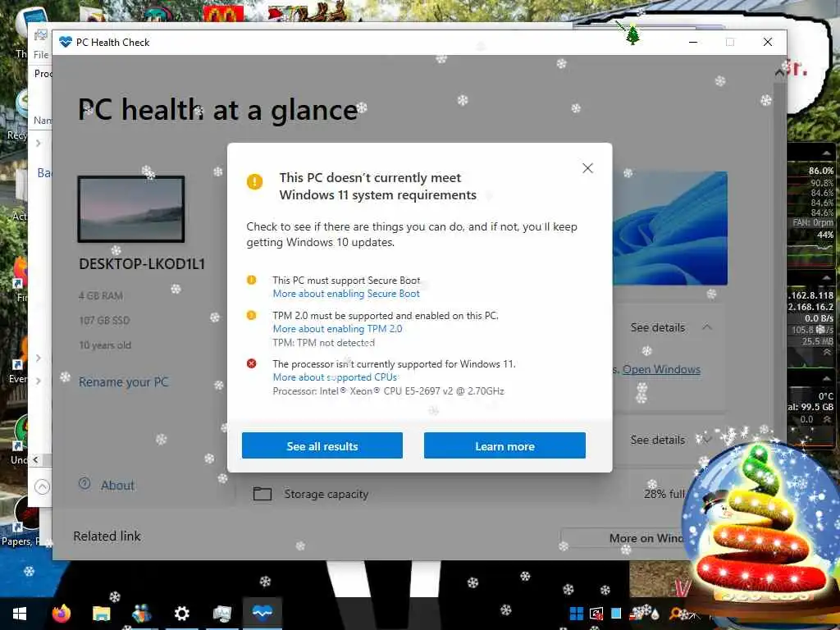The image size is (840, 630).
Task: Click the monitor app icon on the taskbar
Action: (221, 614)
